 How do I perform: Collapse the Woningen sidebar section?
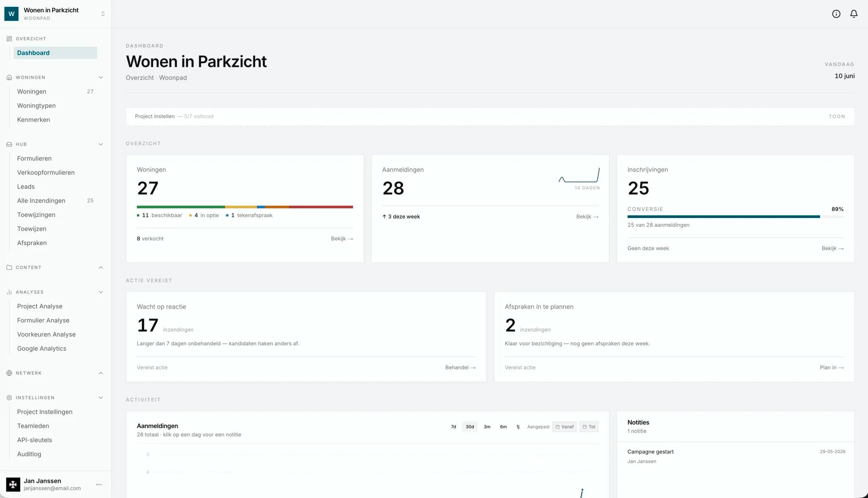101,77
